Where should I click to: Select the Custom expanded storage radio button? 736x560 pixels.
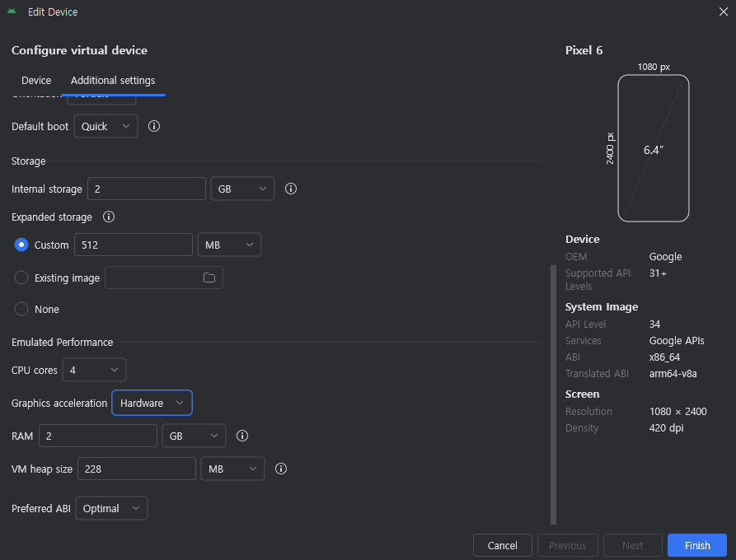pyautogui.click(x=21, y=245)
